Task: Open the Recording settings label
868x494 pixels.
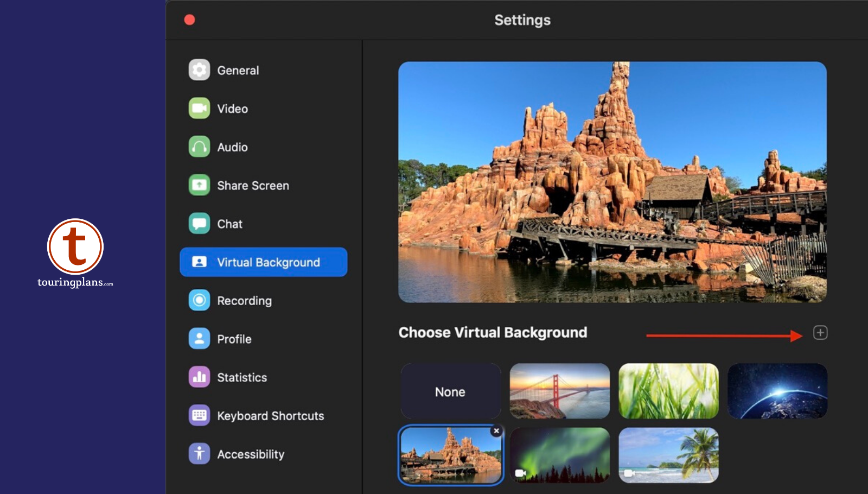Action: pyautogui.click(x=245, y=301)
